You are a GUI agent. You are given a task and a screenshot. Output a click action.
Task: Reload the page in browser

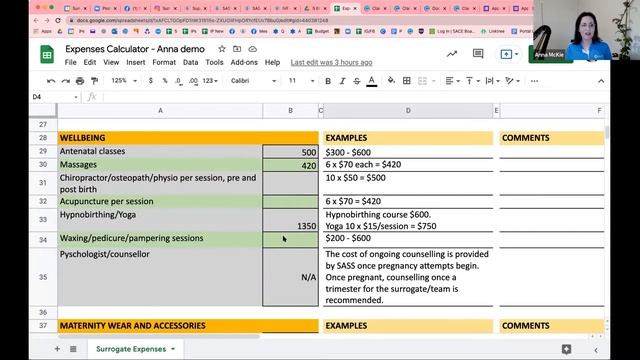click(58, 20)
